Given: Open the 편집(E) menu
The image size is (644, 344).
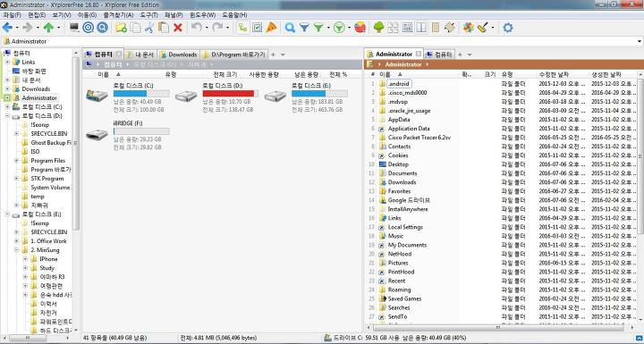Looking at the screenshot, I should click(x=37, y=15).
